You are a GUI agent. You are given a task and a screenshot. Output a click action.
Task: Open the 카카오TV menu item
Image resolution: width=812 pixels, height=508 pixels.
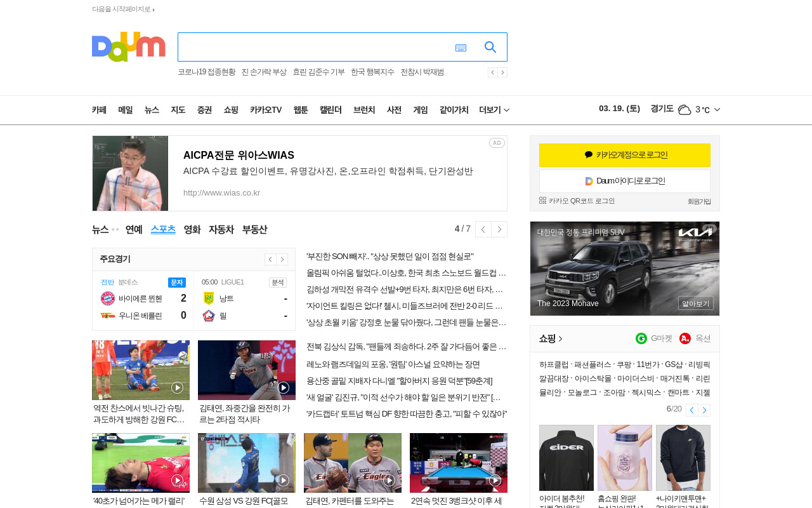coord(266,110)
